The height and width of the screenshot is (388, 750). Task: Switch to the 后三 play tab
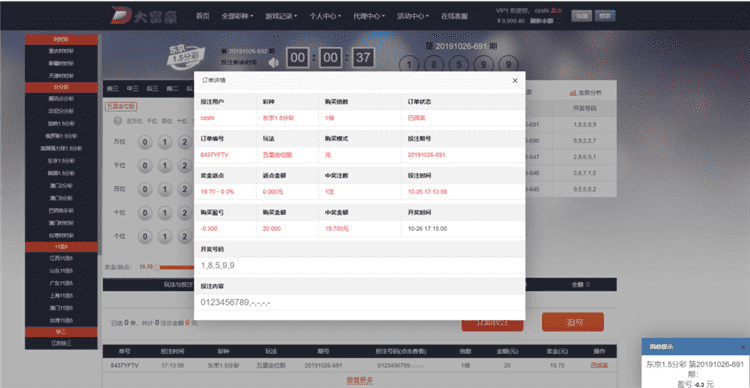point(153,88)
